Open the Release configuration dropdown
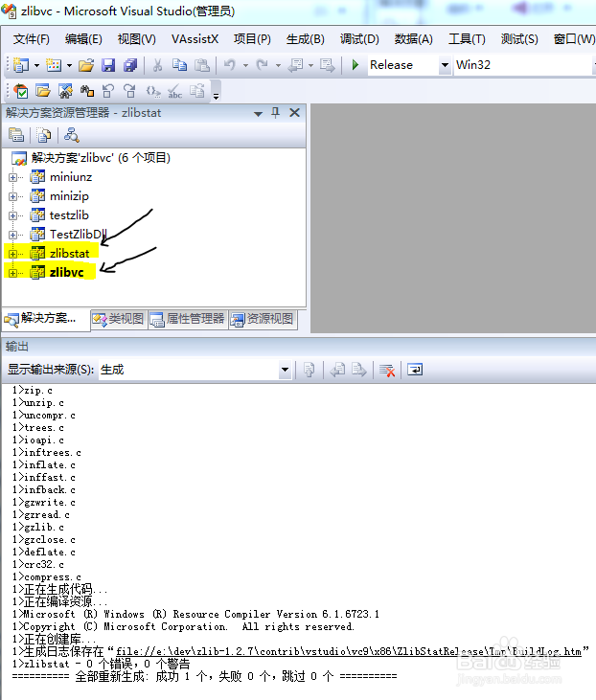Viewport: 596px width, 700px height. pyautogui.click(x=445, y=65)
